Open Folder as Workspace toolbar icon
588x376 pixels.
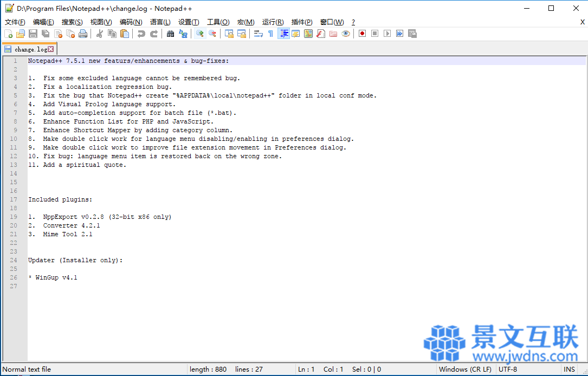click(333, 34)
